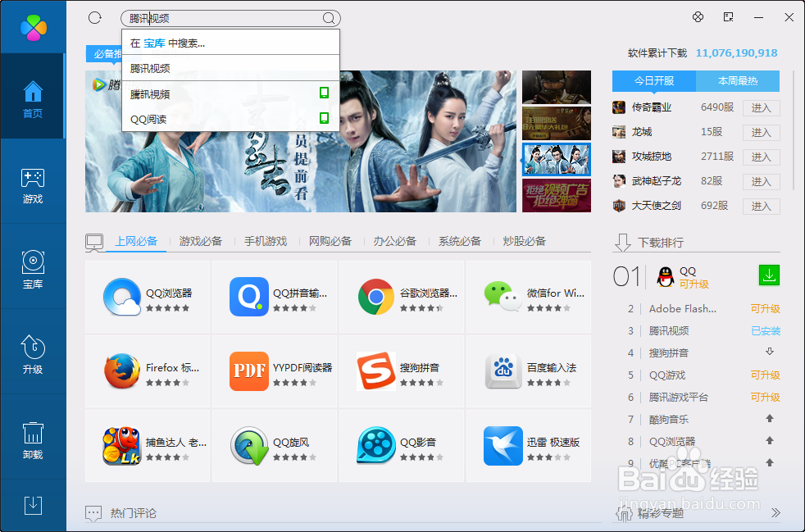Click the 热门评论 comment bubble icon
805x532 pixels.
click(93, 513)
